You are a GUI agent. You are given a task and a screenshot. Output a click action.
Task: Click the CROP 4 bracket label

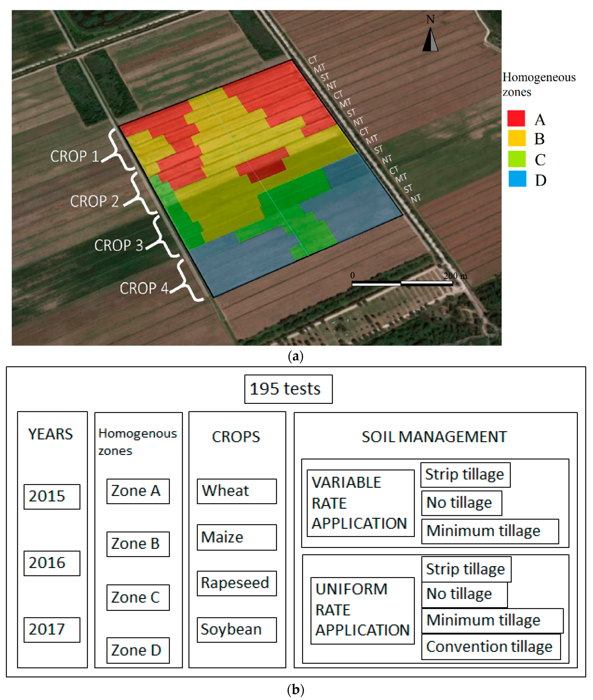click(x=144, y=289)
